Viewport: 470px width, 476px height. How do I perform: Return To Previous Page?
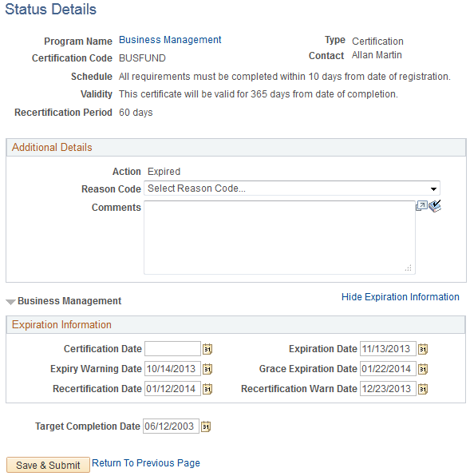click(x=146, y=463)
